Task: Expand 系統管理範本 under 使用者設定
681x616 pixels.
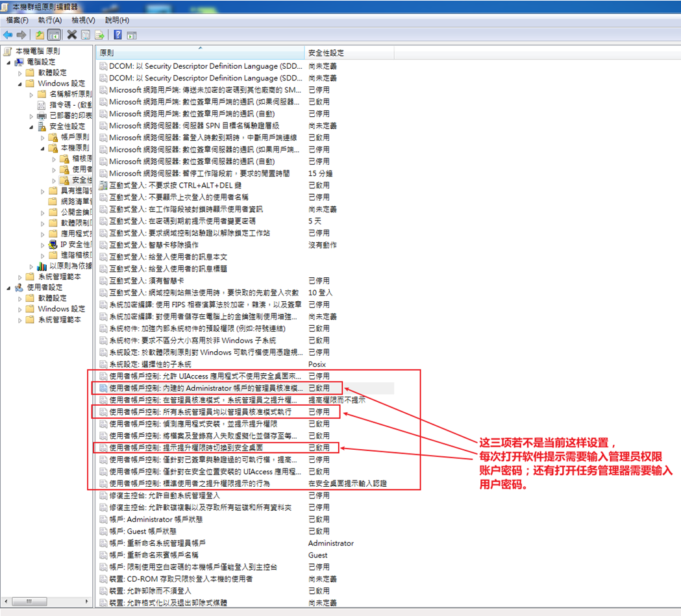Action: tap(19, 320)
